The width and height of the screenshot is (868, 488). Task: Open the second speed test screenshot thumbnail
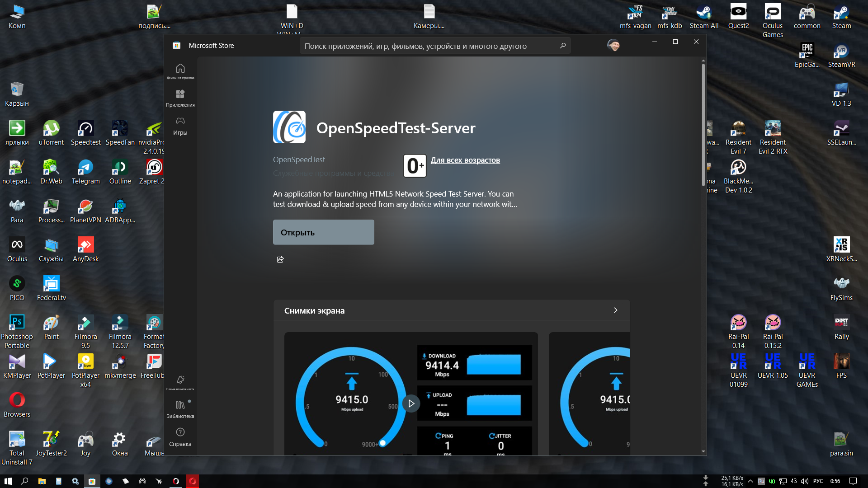click(x=590, y=394)
